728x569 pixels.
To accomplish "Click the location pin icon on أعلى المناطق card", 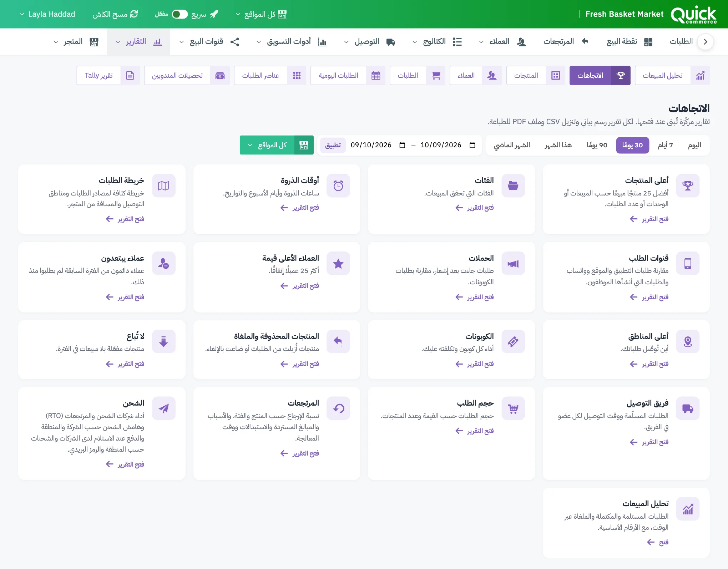I will [x=688, y=341].
